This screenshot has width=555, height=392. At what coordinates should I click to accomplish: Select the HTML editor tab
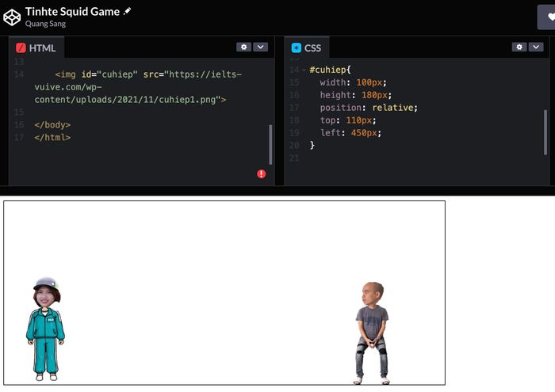coord(36,48)
